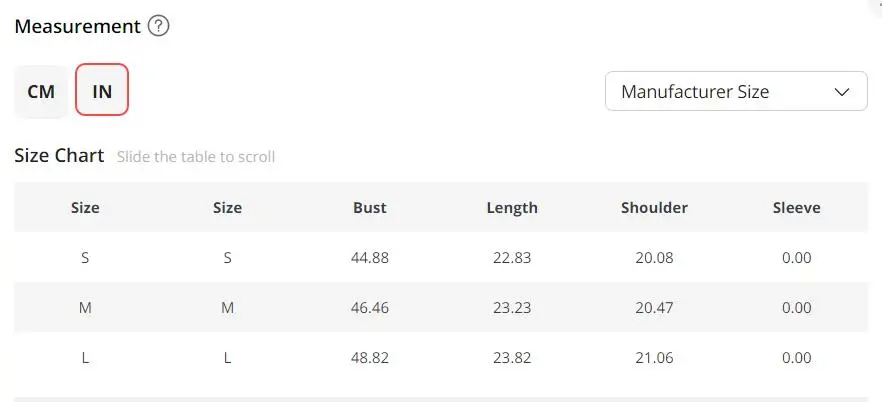Click the Size Chart heading
Image resolution: width=882 pixels, height=402 pixels.
click(59, 155)
